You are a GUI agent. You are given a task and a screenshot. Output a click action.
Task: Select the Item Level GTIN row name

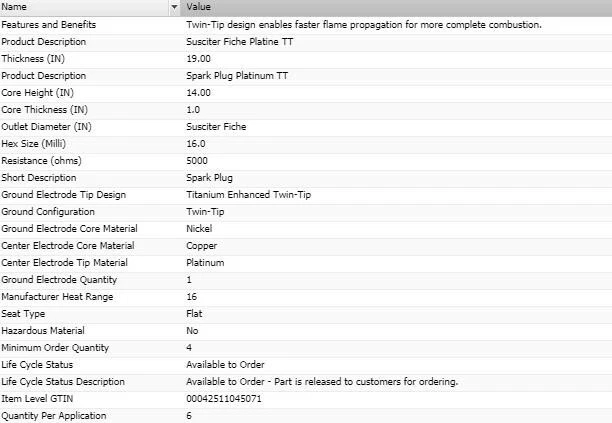tap(37, 398)
